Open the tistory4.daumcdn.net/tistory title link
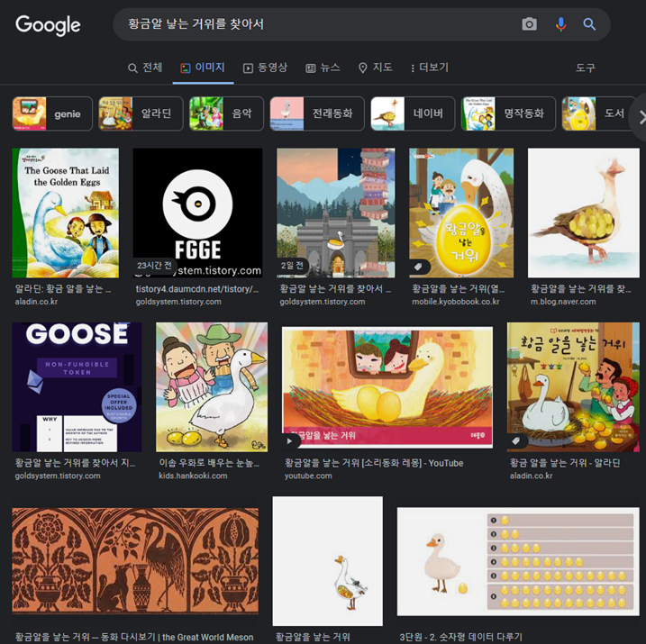 click(x=197, y=289)
